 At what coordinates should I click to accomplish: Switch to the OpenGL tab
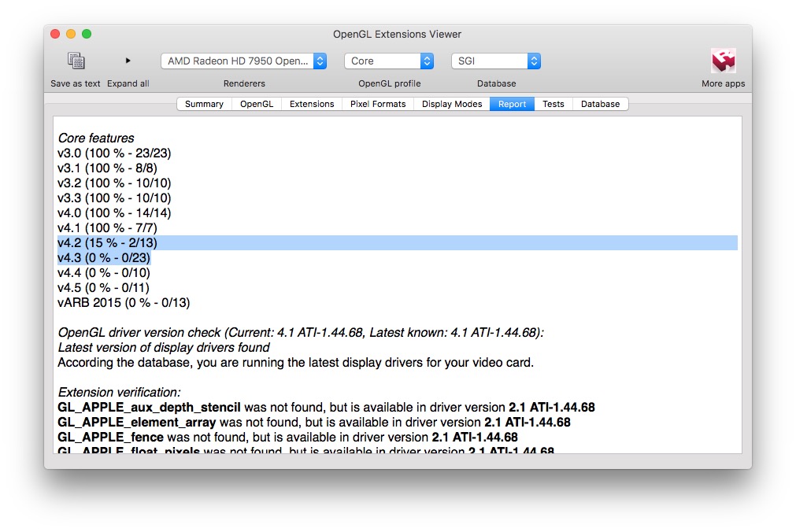257,104
